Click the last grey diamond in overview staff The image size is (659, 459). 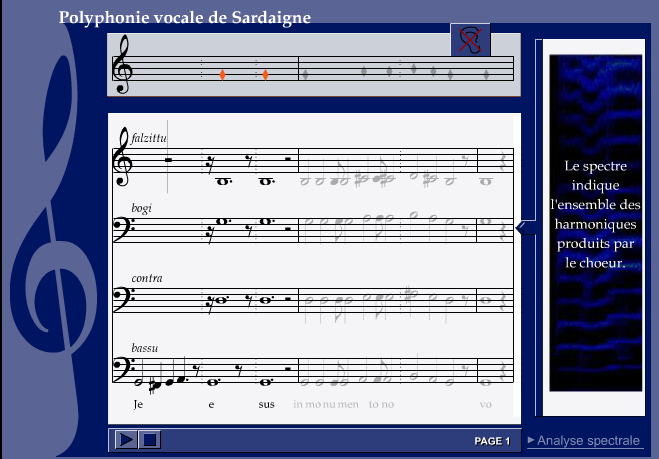pyautogui.click(x=486, y=75)
